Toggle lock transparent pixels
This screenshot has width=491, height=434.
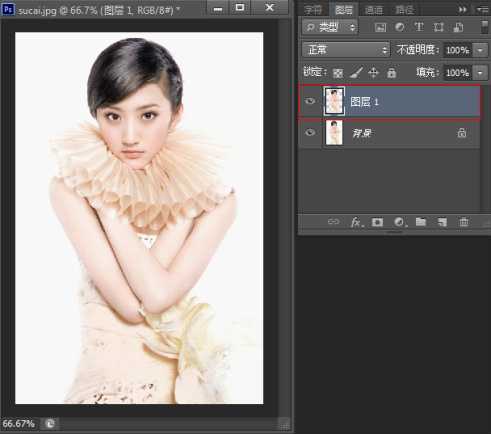338,73
